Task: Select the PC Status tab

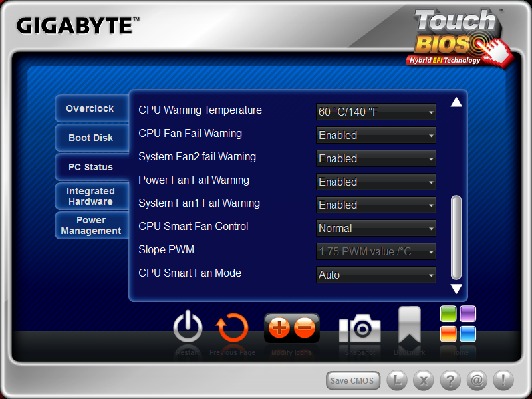Action: [92, 167]
